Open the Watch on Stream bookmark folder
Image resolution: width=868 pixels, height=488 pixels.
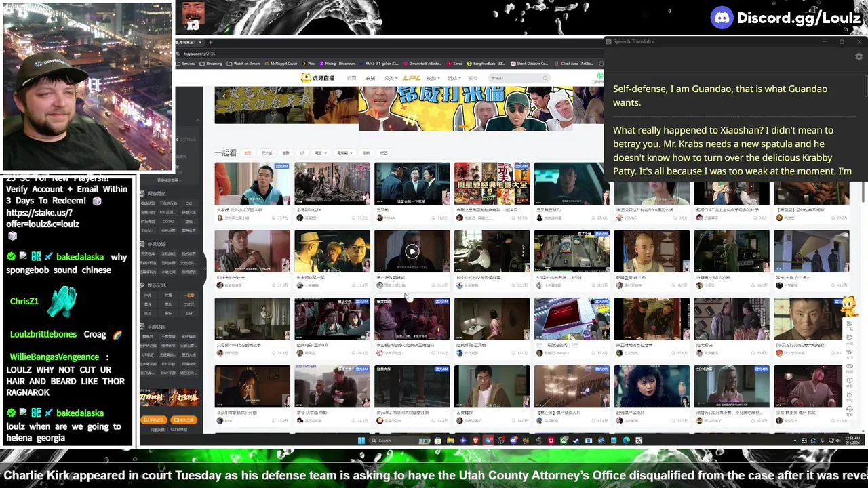click(x=243, y=64)
